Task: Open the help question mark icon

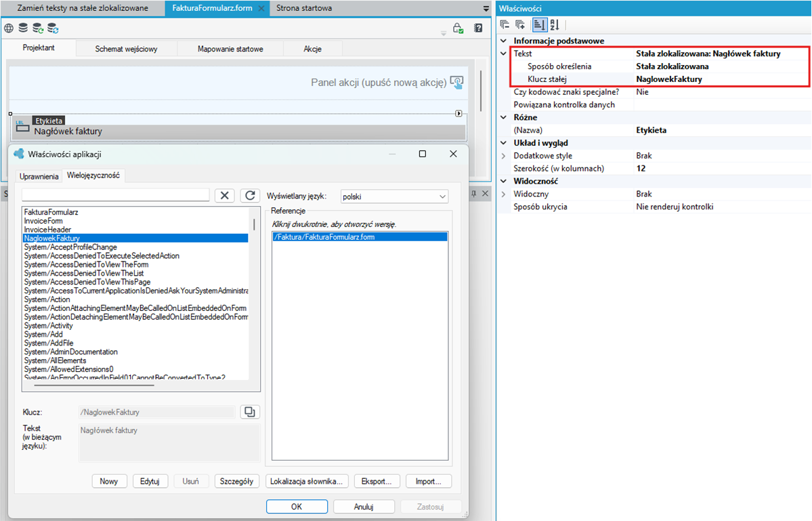Action: coord(478,28)
